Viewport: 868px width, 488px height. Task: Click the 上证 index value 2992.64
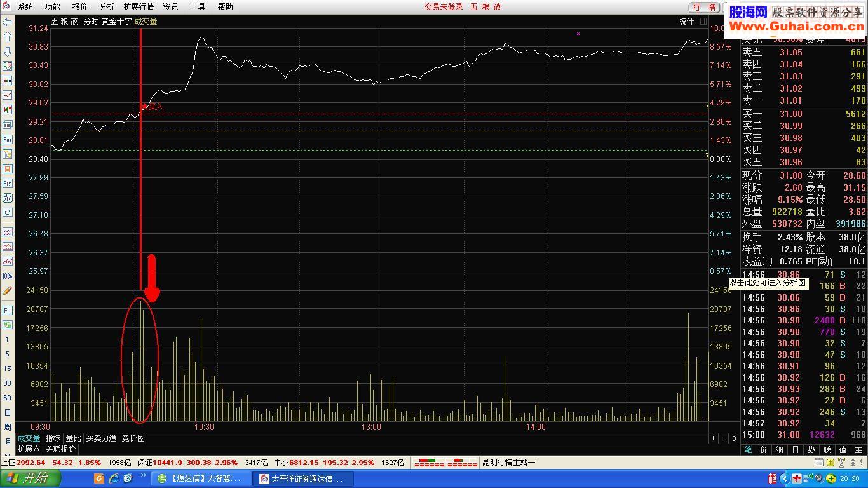point(31,463)
